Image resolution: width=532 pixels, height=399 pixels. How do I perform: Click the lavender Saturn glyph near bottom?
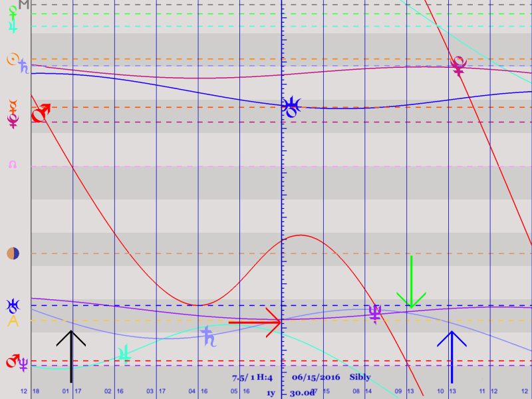209,336
